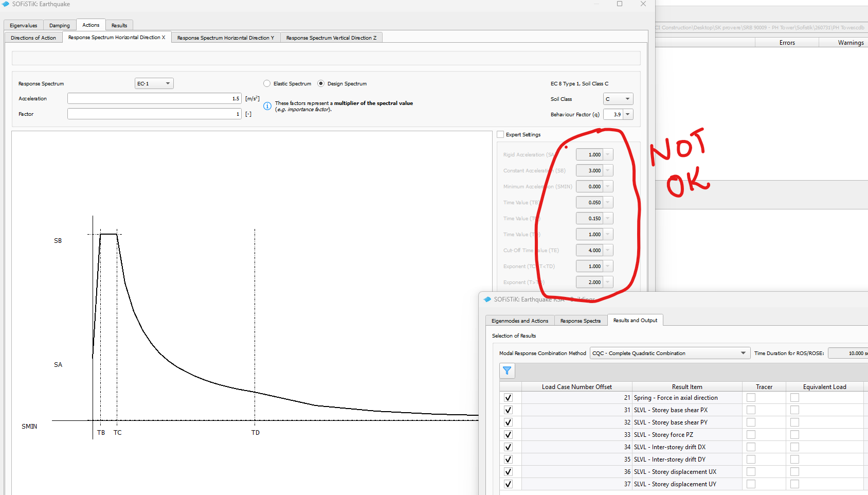Click the Factor input field
This screenshot has height=495, width=868.
(154, 114)
